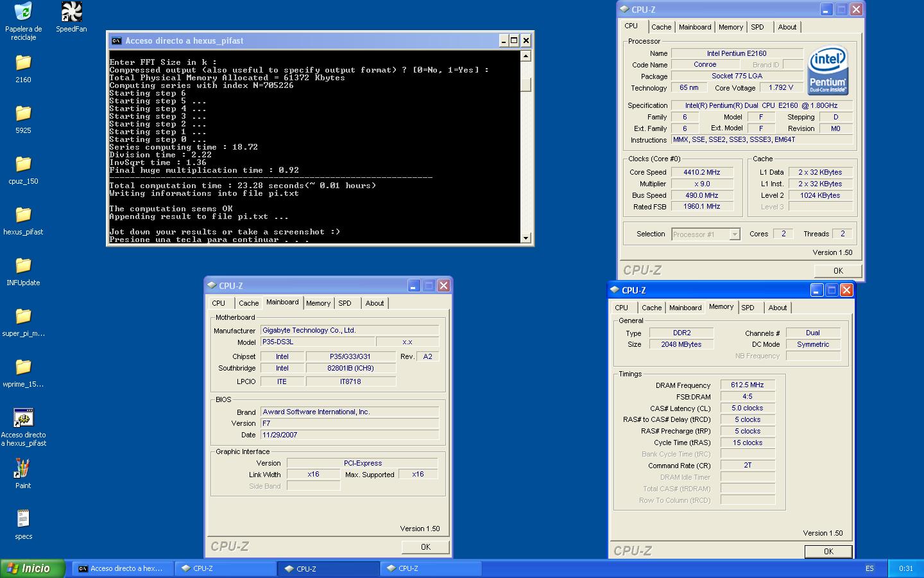Open the Inicio start menu
The height and width of the screenshot is (578, 924).
coord(33,568)
